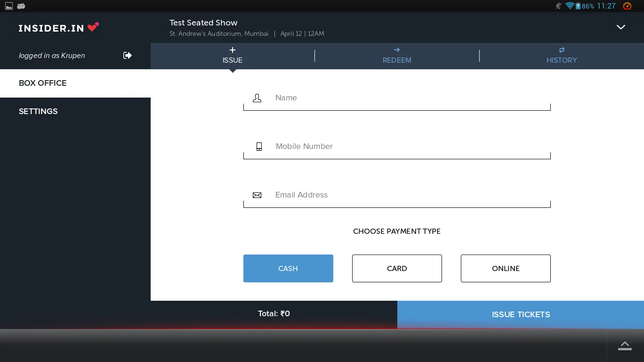Click into the Email Address field
The image size is (644, 362).
point(405,195)
